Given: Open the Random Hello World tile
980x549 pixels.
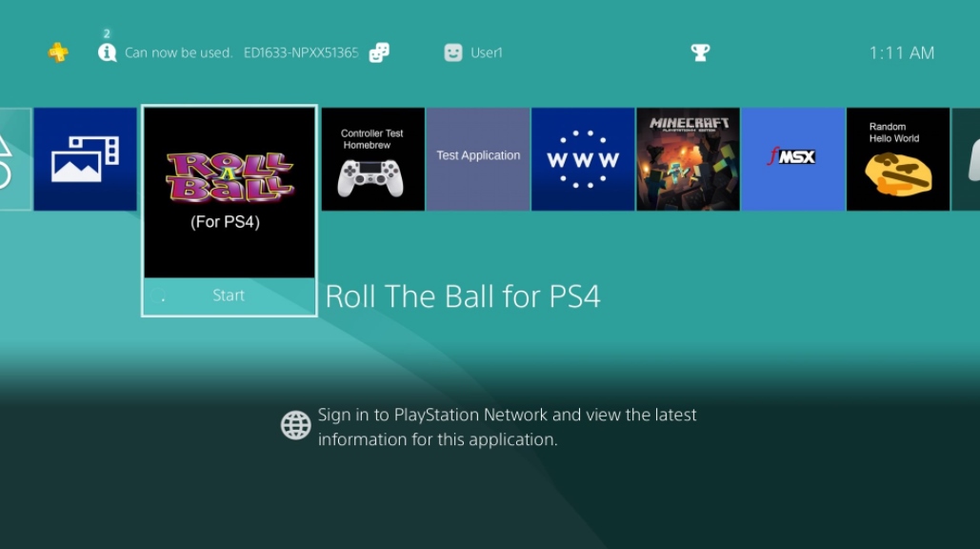Looking at the screenshot, I should (x=897, y=159).
